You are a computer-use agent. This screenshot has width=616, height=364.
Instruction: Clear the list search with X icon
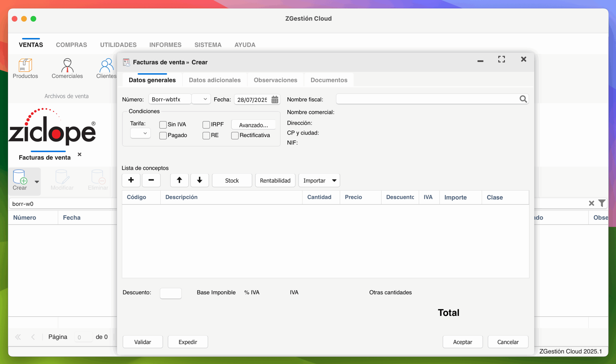pyautogui.click(x=591, y=203)
